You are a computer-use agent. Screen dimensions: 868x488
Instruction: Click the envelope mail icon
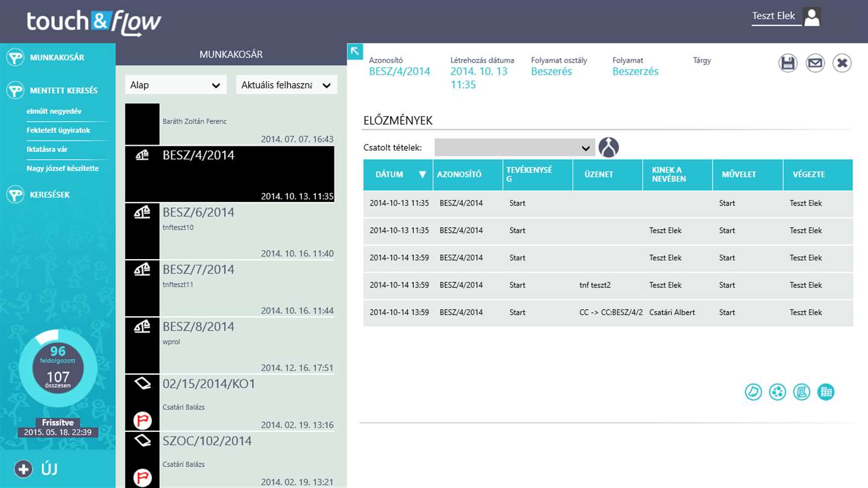click(815, 63)
